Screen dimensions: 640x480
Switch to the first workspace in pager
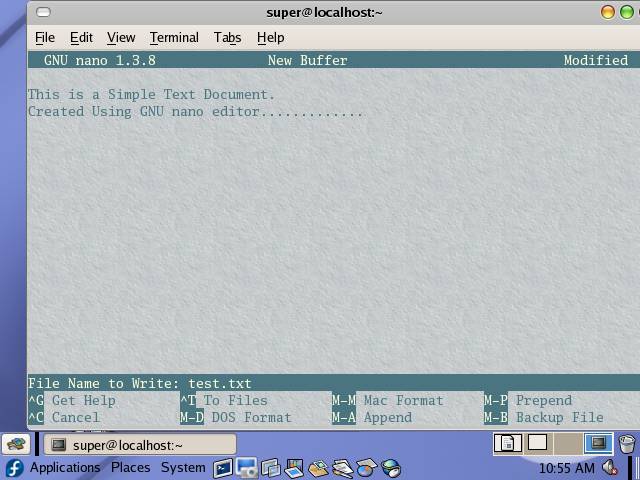[508, 443]
